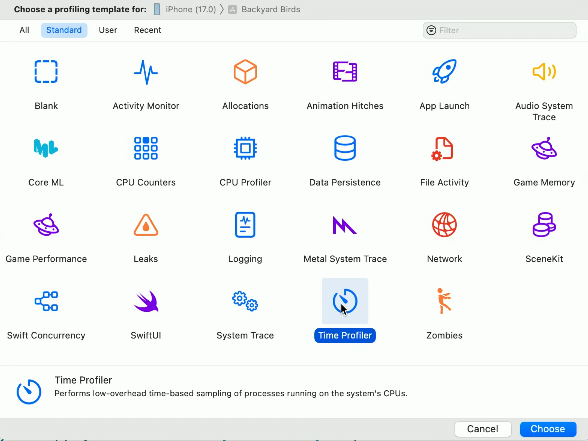The width and height of the screenshot is (588, 441).
Task: Choose the SceneKit stacked-discs icon
Action: [x=544, y=225]
